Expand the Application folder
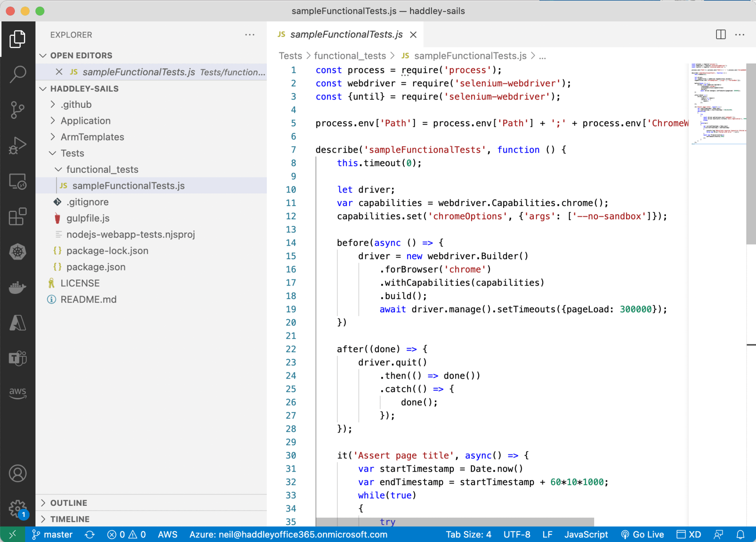This screenshot has height=542, width=756. [x=85, y=121]
